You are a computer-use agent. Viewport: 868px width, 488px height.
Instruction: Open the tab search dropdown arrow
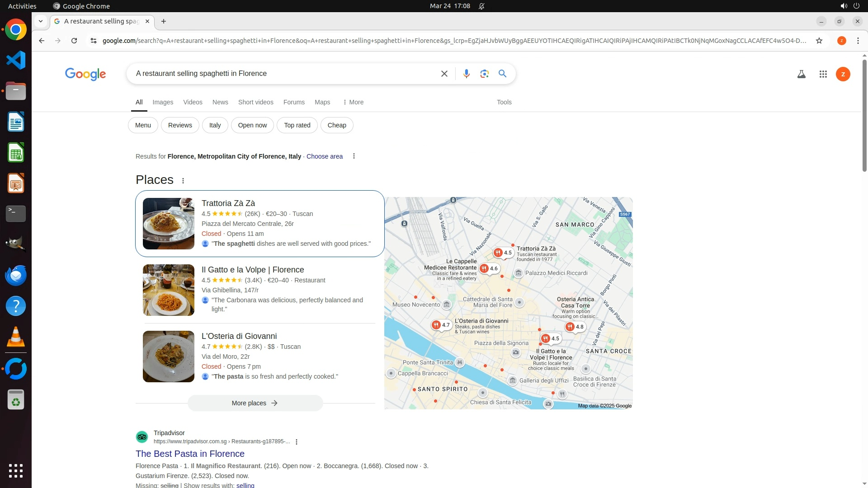[41, 21]
